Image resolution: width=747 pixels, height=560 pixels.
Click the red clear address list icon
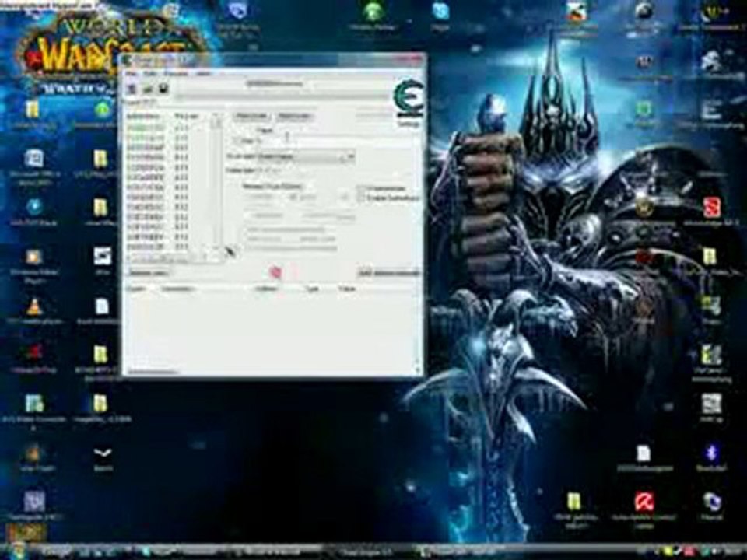pyautogui.click(x=275, y=272)
